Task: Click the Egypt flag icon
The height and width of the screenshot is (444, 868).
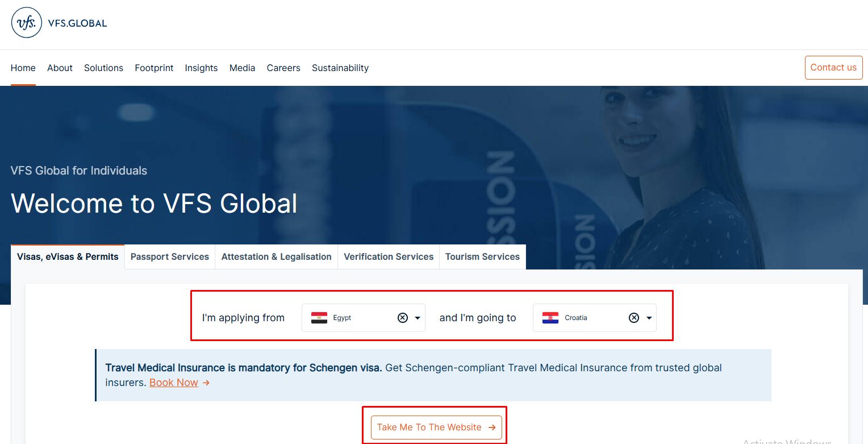Action: tap(319, 318)
